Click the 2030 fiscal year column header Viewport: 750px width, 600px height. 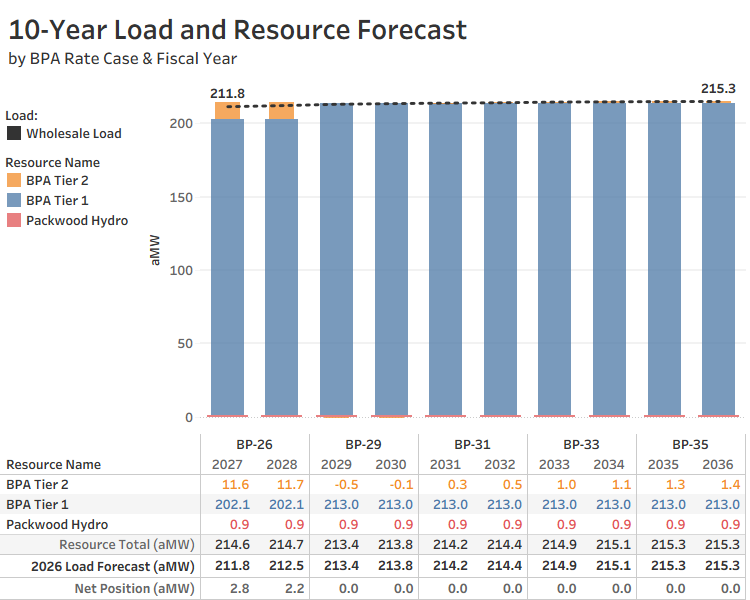[x=391, y=464]
